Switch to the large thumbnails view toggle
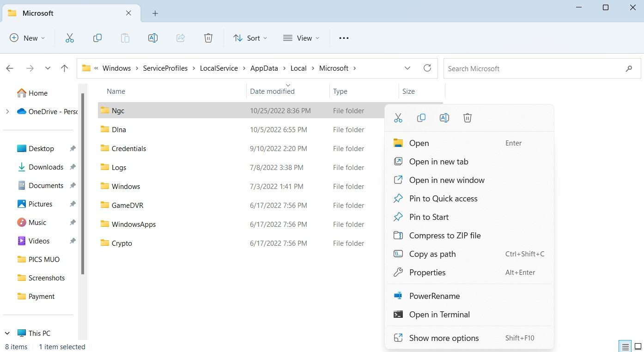This screenshot has width=644, height=352. coord(638,346)
